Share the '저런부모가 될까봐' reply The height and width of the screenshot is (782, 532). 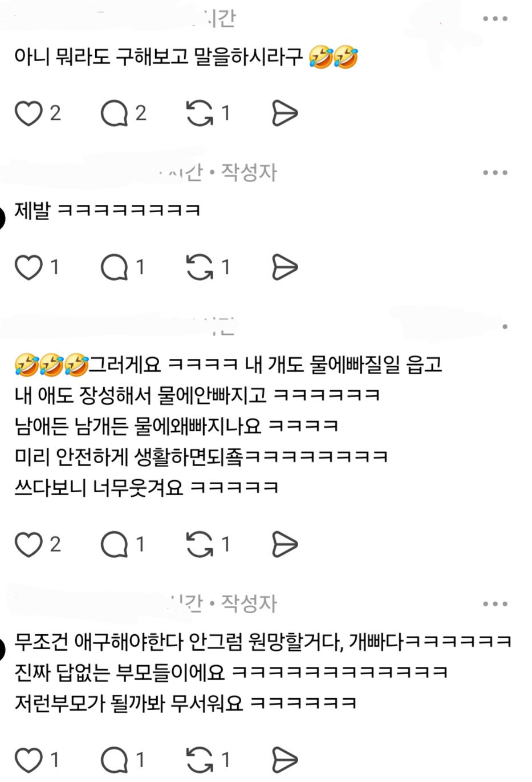(x=285, y=760)
